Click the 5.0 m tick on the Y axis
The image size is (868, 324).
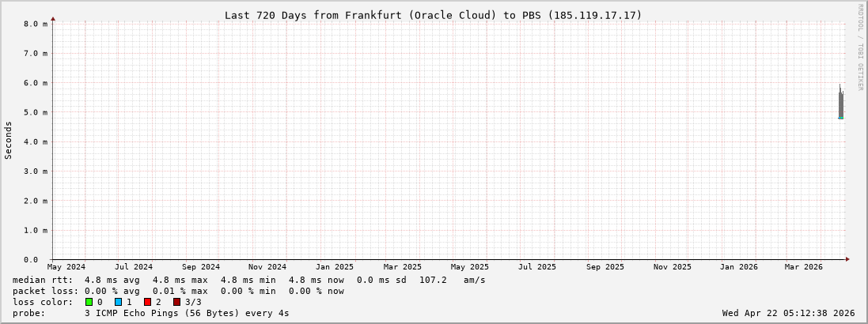[36, 112]
